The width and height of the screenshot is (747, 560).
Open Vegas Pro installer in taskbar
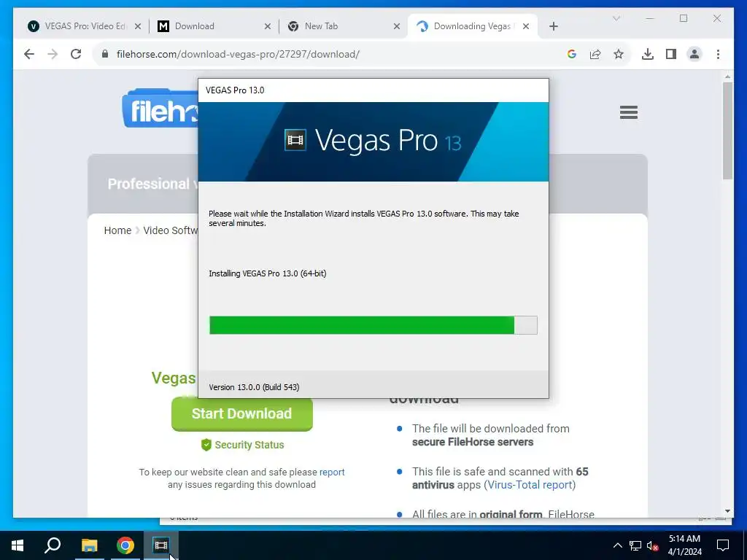pyautogui.click(x=161, y=545)
